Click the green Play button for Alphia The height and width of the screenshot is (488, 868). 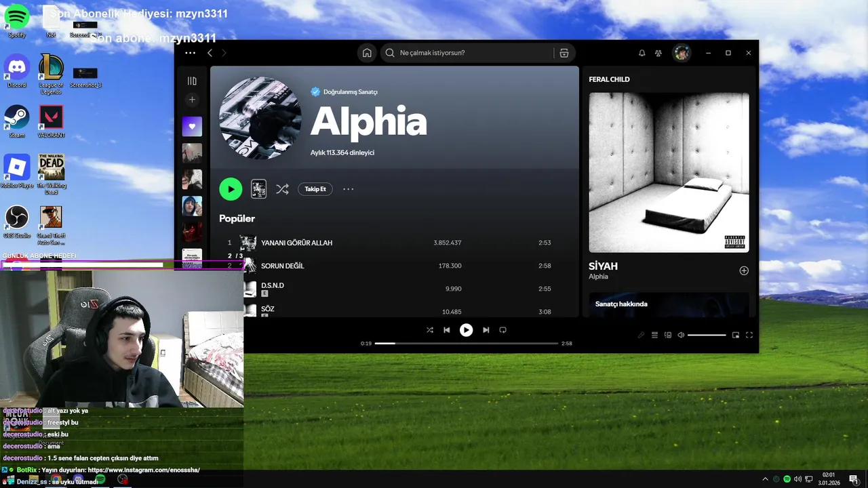(231, 189)
